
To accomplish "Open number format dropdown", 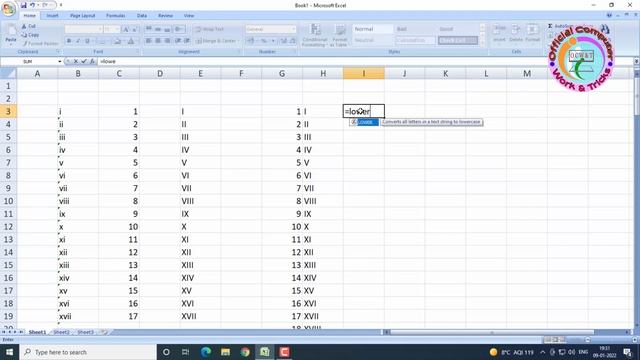I will pos(293,29).
